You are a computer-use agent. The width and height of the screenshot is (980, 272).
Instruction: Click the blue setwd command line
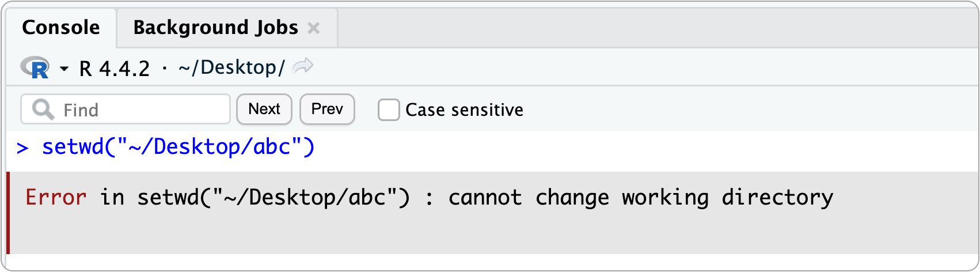tap(178, 148)
